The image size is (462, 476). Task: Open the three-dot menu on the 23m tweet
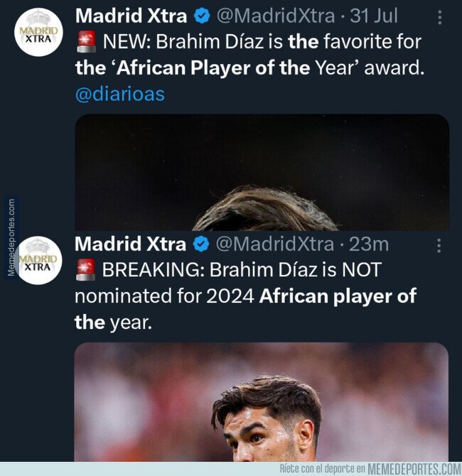pyautogui.click(x=439, y=245)
